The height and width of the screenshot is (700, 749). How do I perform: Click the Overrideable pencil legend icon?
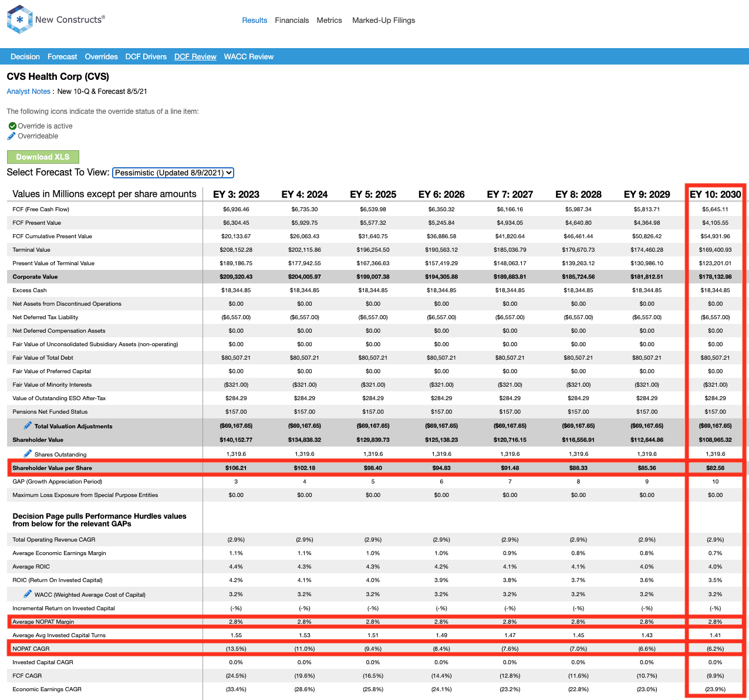11,136
